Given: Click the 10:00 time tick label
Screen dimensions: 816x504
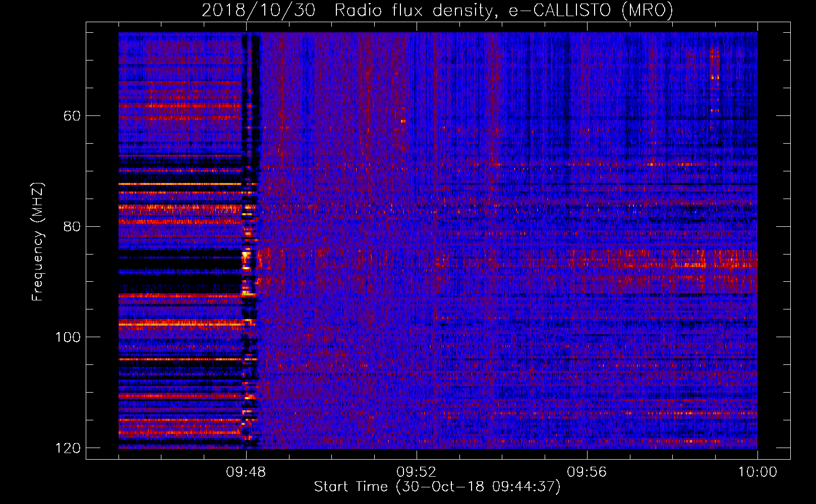Looking at the screenshot, I should (x=757, y=472).
